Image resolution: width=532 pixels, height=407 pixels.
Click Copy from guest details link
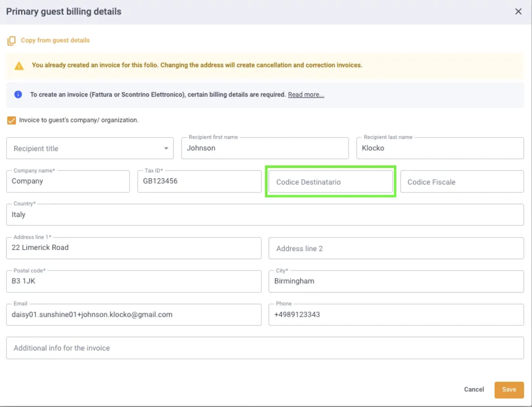[x=55, y=40]
